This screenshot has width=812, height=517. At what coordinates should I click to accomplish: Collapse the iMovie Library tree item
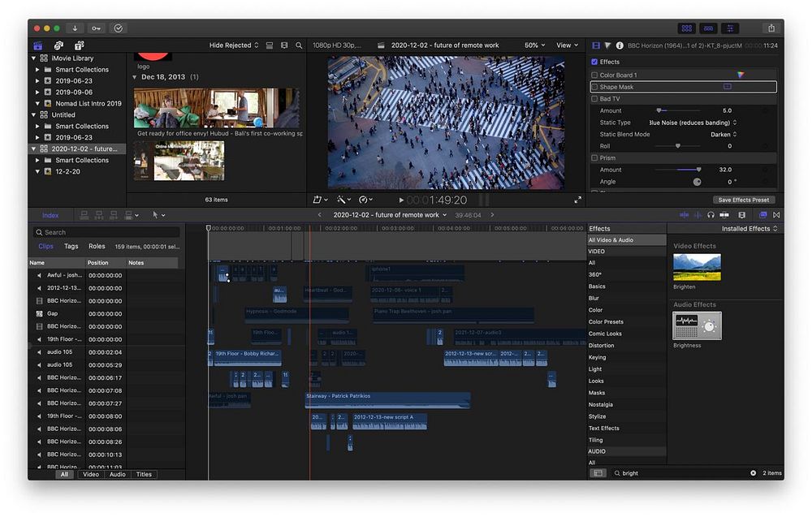(34, 58)
